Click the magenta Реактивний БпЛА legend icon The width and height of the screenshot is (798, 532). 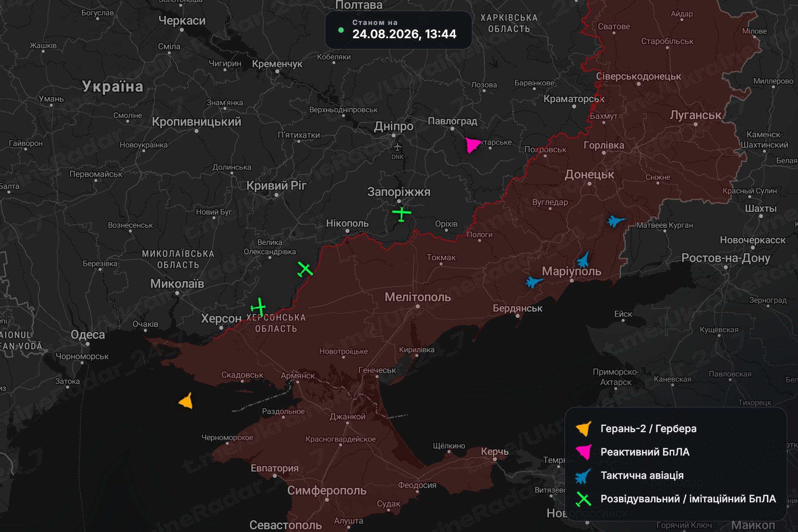(584, 452)
